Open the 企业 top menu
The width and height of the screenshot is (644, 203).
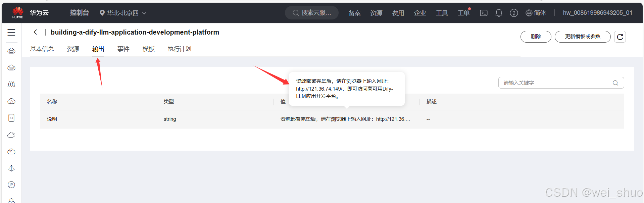pos(420,13)
